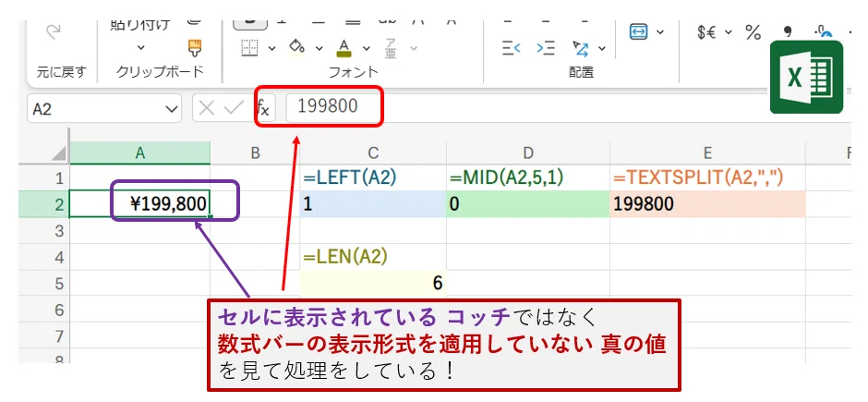The image size is (868, 402).
Task: Apply the Font Color A icon
Action: tap(344, 48)
